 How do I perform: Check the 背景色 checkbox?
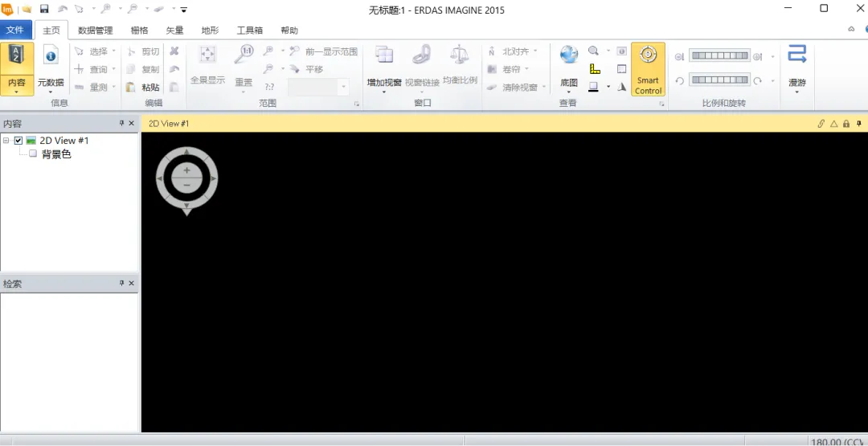[x=33, y=153]
